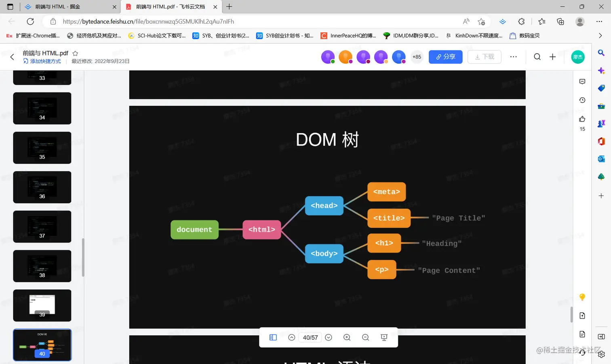Open the browser extensions puzzle icon
This screenshot has height=364, width=611.
521,21
